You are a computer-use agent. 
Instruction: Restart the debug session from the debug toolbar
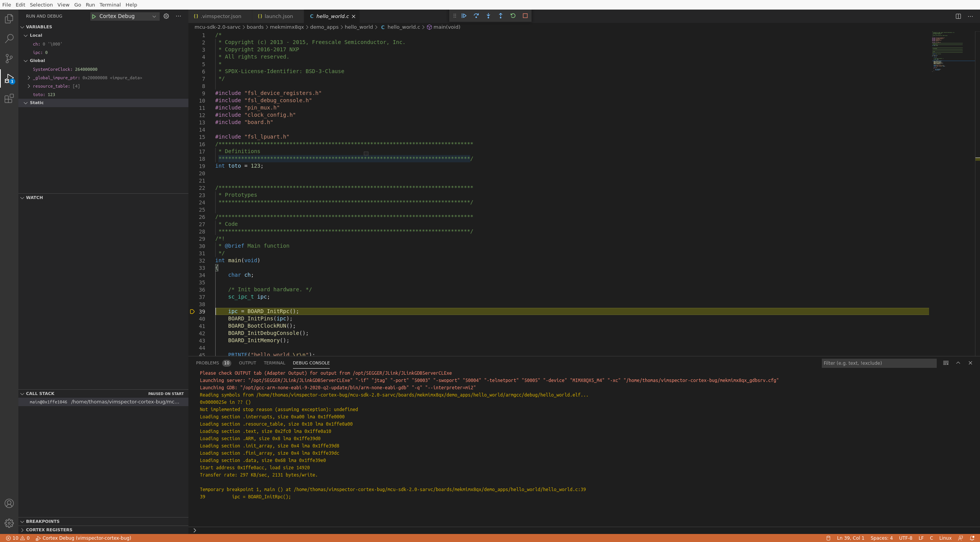[x=513, y=16]
